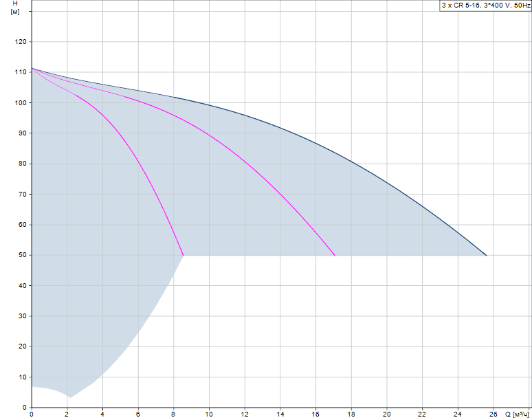Click the Q-axis tick label '6'
The height and width of the screenshot is (420, 532).
(x=138, y=415)
